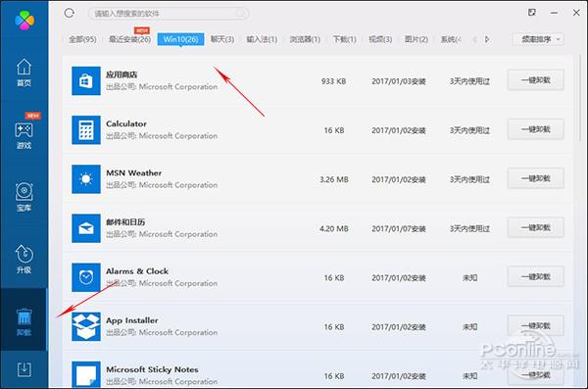The image size is (588, 389).
Task: Click the refresh icon beside search box
Action: [x=69, y=14]
